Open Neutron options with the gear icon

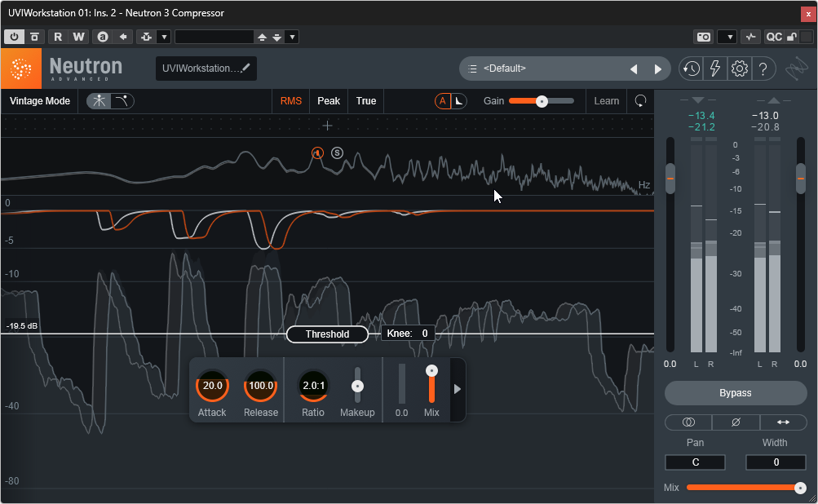739,69
